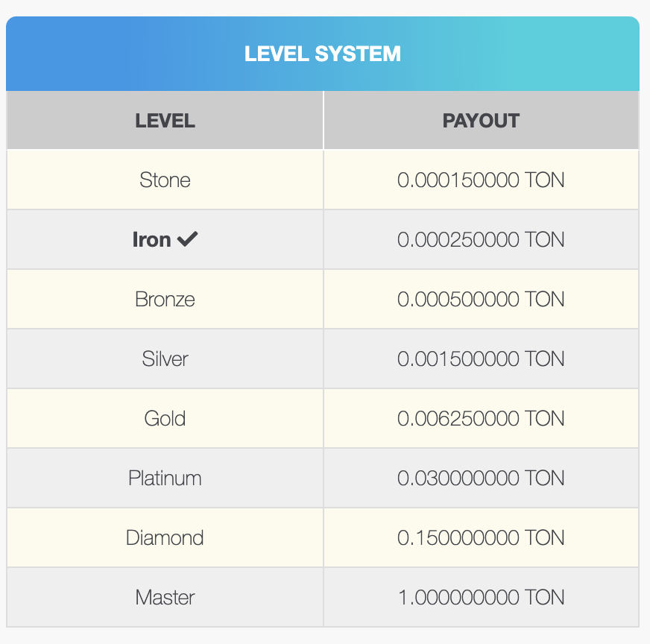Click the 0.000150000 TON payout
Image resolution: width=650 pixels, height=644 pixels.
point(481,180)
